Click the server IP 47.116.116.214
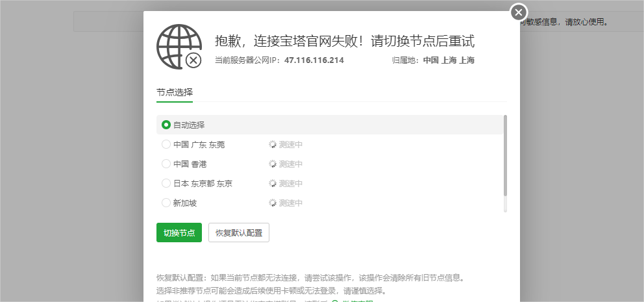The height and width of the screenshot is (302, 644). pos(314,60)
